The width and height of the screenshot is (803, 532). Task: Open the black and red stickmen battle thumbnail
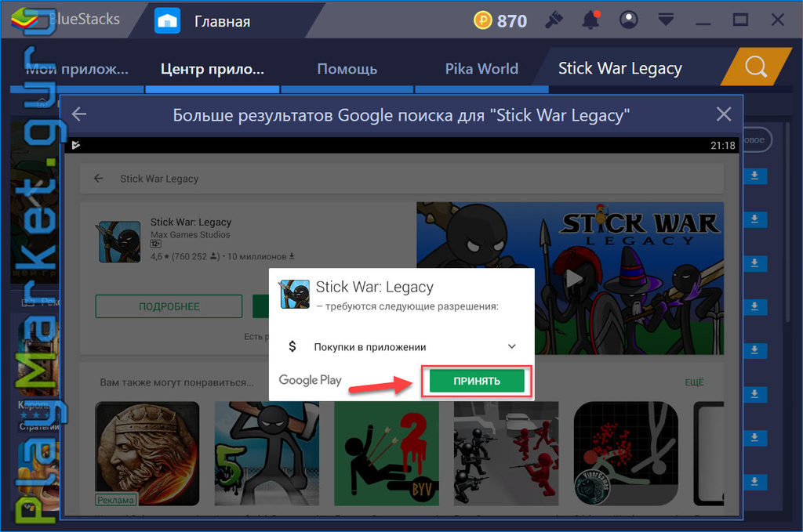tap(506, 454)
